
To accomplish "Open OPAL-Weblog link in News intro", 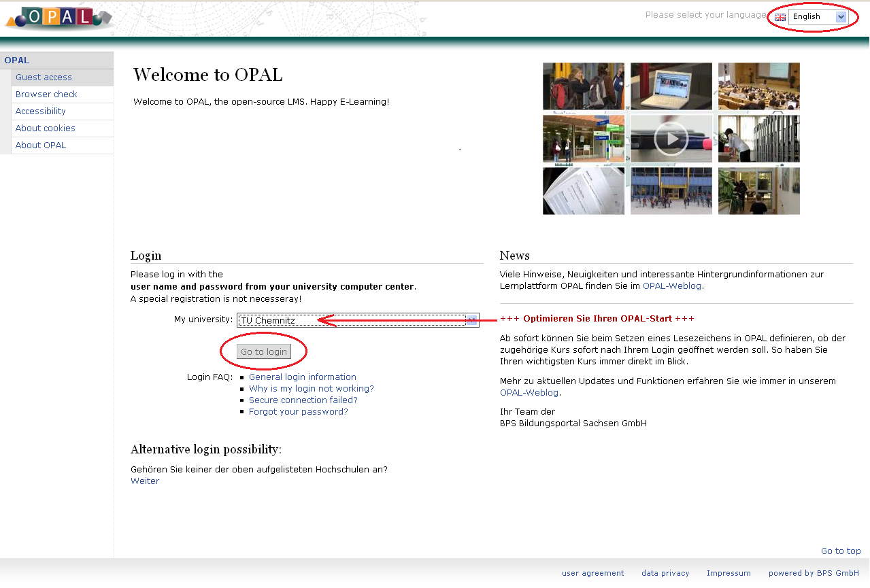I will click(672, 286).
